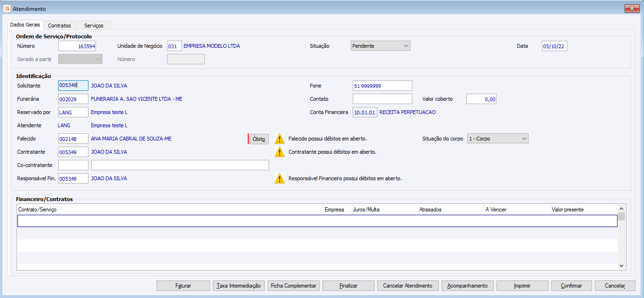Viewport: 644px width, 298px height.
Task: Click the Solicitante code field 005349
Action: tap(73, 86)
